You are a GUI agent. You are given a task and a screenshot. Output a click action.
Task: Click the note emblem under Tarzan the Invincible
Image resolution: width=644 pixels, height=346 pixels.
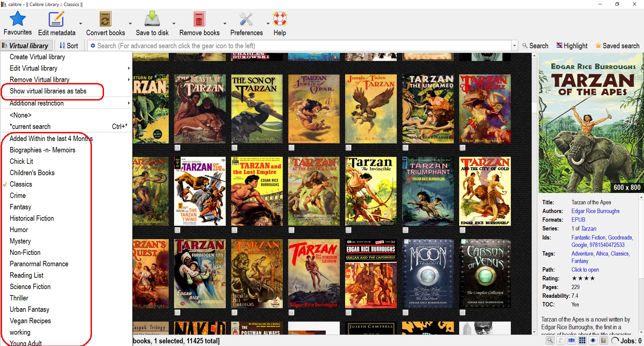348,230
